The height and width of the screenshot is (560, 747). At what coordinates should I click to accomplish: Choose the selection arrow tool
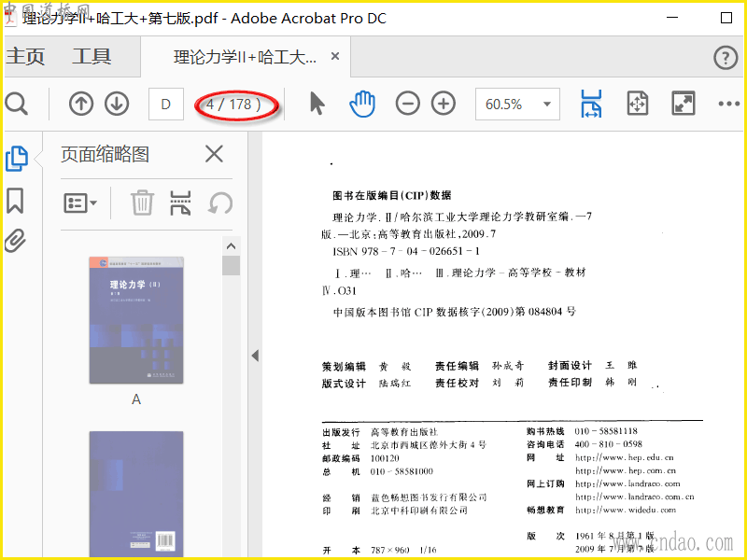click(x=317, y=104)
